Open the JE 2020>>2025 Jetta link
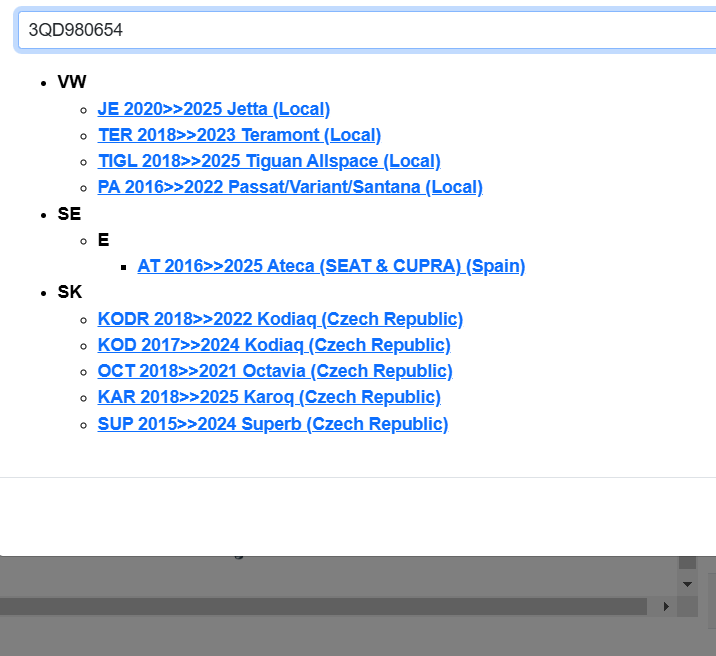 pos(213,109)
